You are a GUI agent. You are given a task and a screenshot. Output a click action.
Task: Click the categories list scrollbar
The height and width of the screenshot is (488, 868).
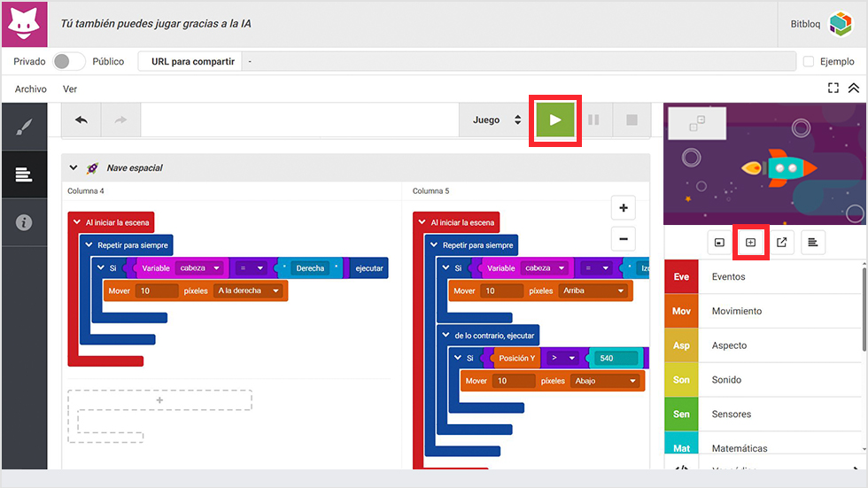pyautogui.click(x=864, y=310)
